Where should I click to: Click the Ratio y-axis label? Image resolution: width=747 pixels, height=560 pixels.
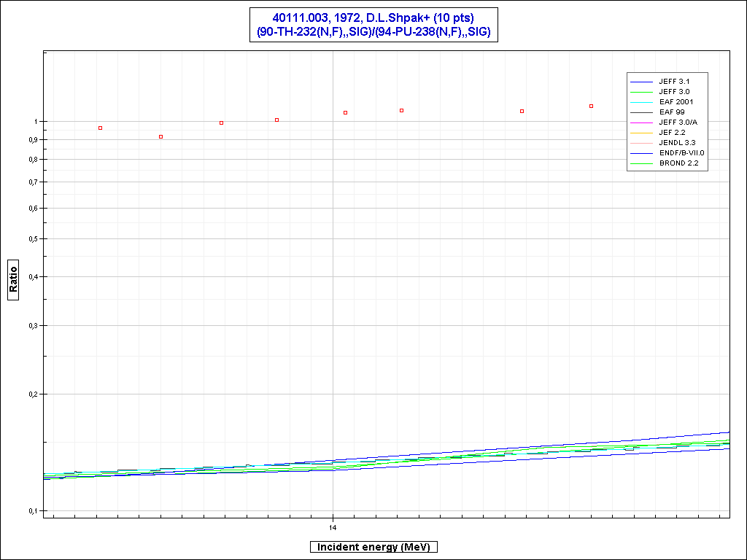click(13, 276)
